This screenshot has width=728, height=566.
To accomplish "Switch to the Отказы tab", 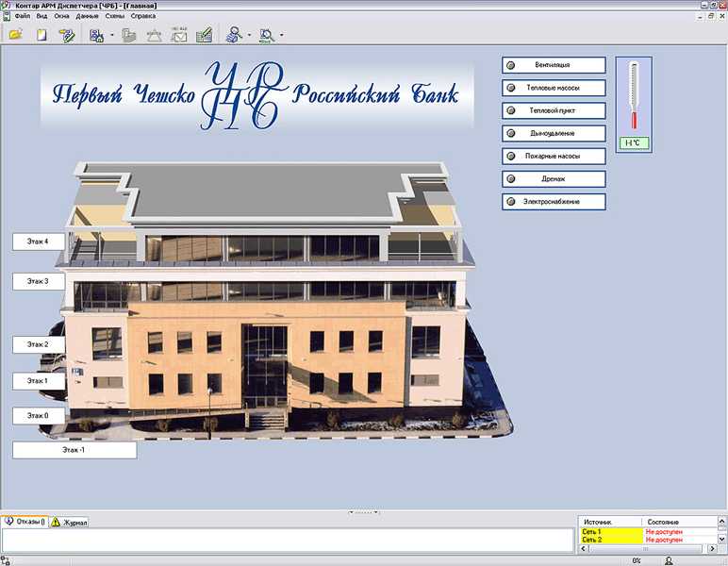I will [25, 522].
